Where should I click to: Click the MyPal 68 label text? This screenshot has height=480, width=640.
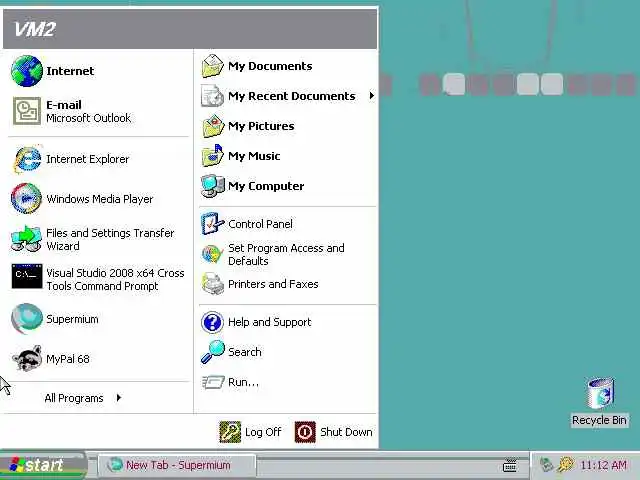tap(68, 359)
